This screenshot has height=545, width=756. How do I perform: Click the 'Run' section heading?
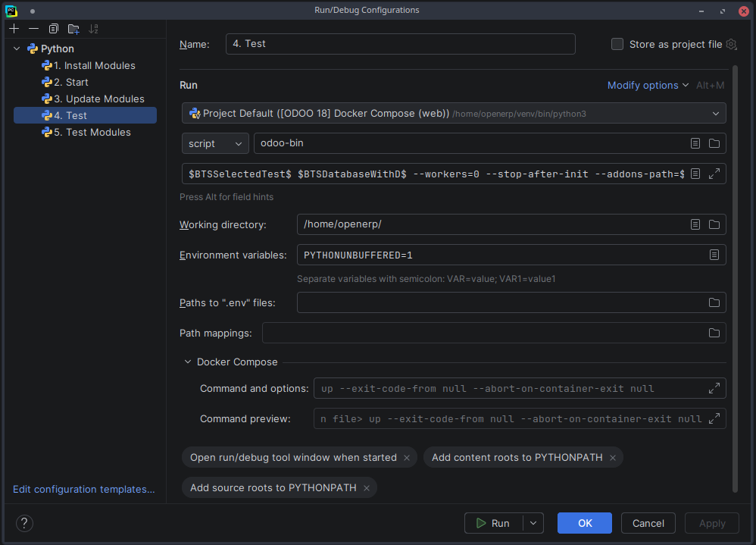tap(189, 86)
